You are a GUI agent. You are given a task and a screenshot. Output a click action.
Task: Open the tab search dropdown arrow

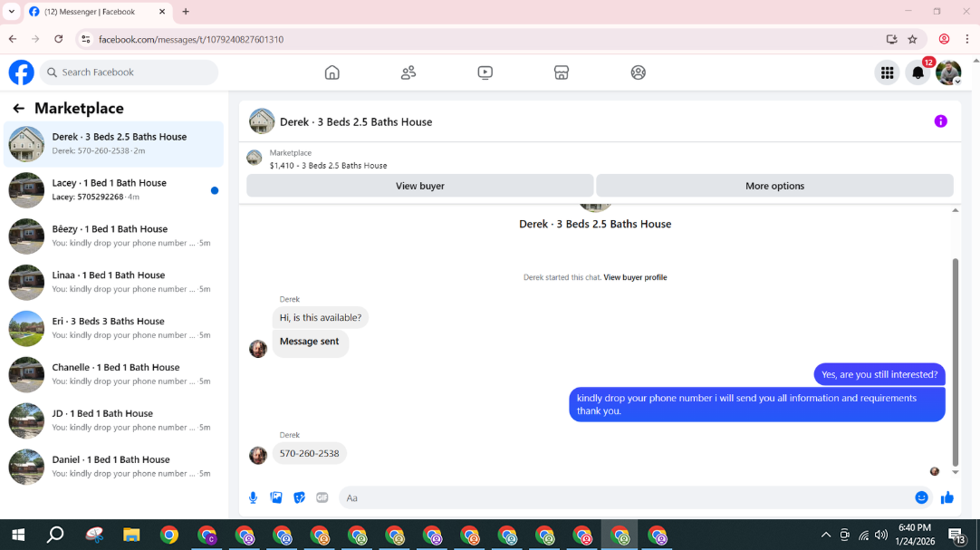tap(11, 11)
